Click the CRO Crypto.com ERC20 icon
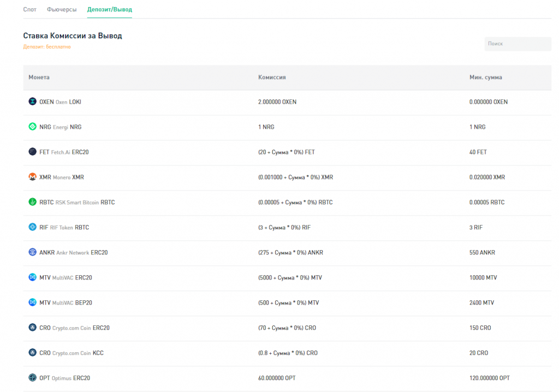559x392 pixels. tap(32, 328)
